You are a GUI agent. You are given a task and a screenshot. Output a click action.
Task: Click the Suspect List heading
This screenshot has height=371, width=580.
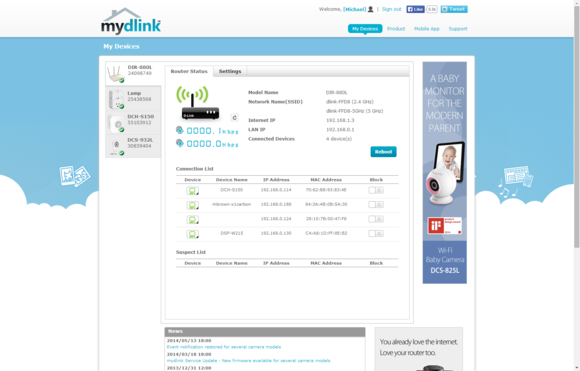190,252
